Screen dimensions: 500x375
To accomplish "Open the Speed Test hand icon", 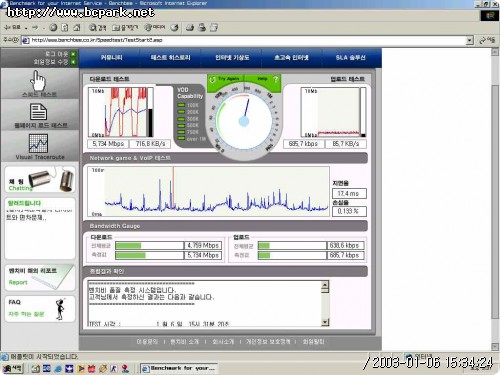I will coord(38,80).
